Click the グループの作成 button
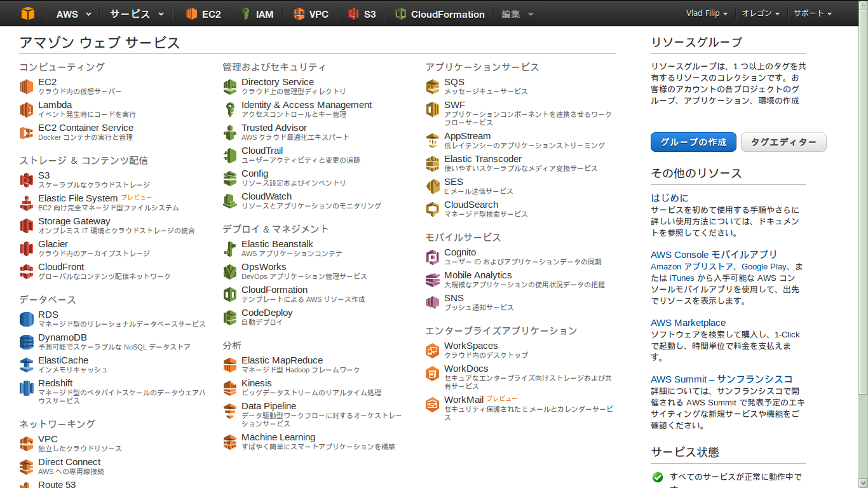Viewport: 868px width, 488px height. pos(693,142)
